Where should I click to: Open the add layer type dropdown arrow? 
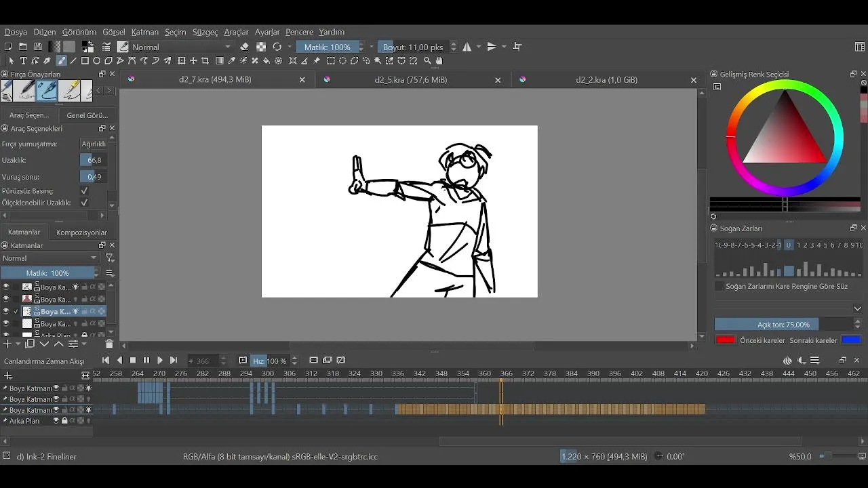(x=18, y=344)
